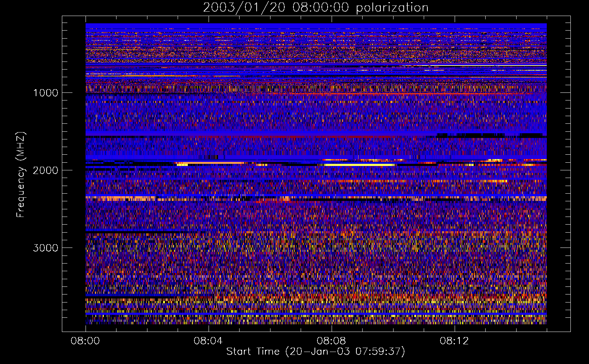The image size is (589, 364).
Task: Click the '3000' frequency tick label
Action: pos(46,248)
